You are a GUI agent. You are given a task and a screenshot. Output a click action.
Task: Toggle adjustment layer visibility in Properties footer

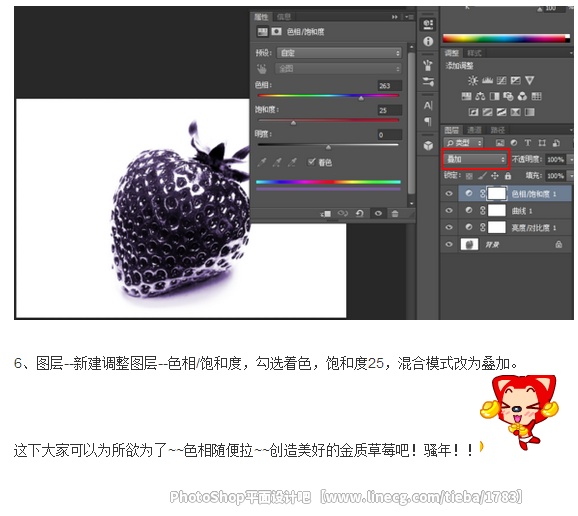point(378,213)
